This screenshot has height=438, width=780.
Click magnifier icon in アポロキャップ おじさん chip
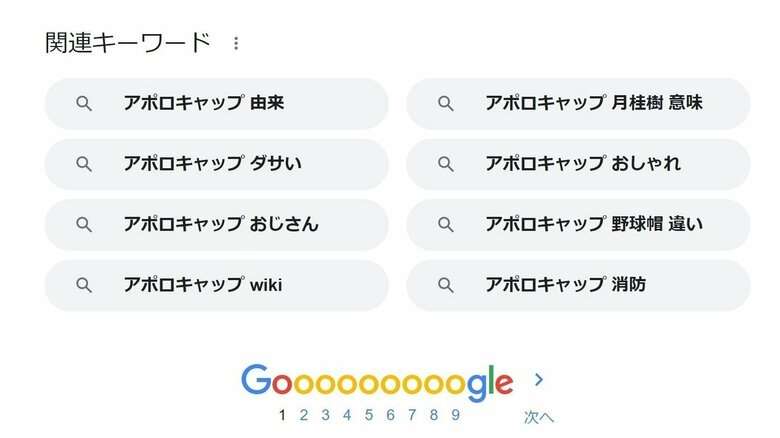pyautogui.click(x=84, y=224)
